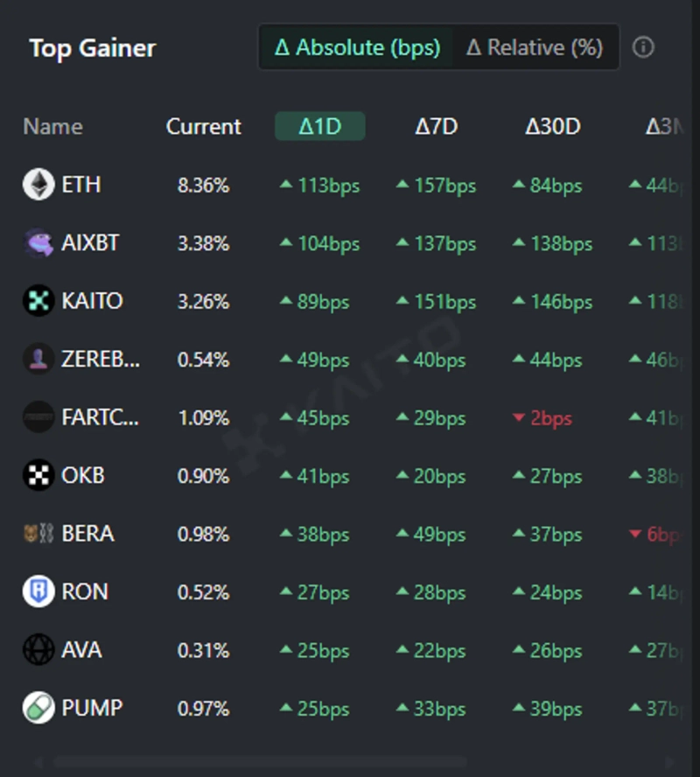Open the info icon beside Relative
Screen dimensions: 700x777
[x=643, y=47]
